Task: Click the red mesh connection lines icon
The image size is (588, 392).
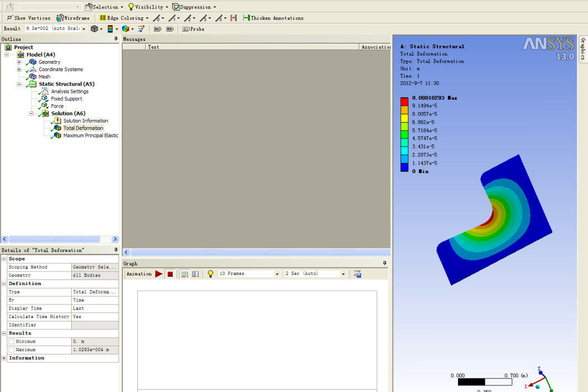Action: [234, 17]
